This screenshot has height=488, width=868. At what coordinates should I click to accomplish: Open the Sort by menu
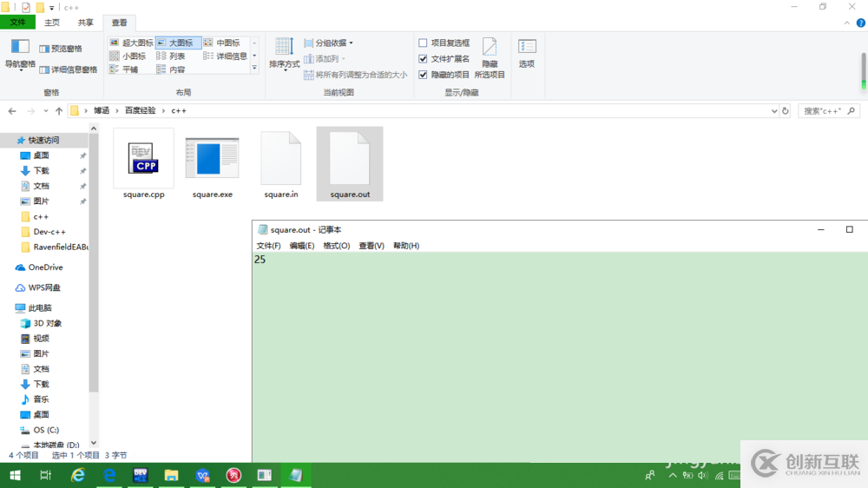[x=284, y=55]
